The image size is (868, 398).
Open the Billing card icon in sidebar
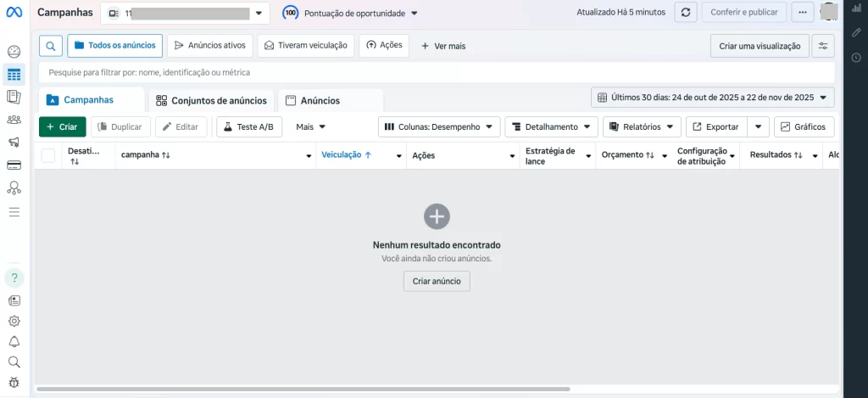click(14, 165)
